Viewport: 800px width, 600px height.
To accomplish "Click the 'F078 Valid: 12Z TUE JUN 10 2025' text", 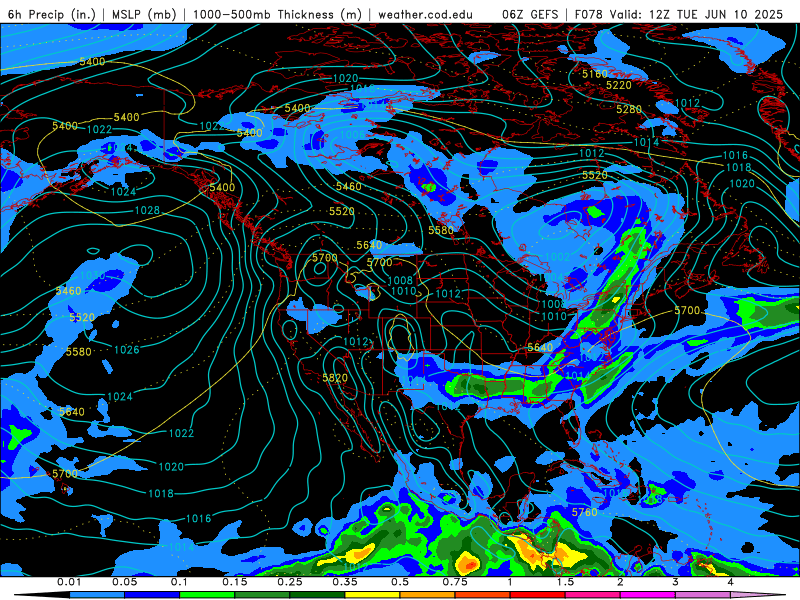I will pyautogui.click(x=679, y=14).
